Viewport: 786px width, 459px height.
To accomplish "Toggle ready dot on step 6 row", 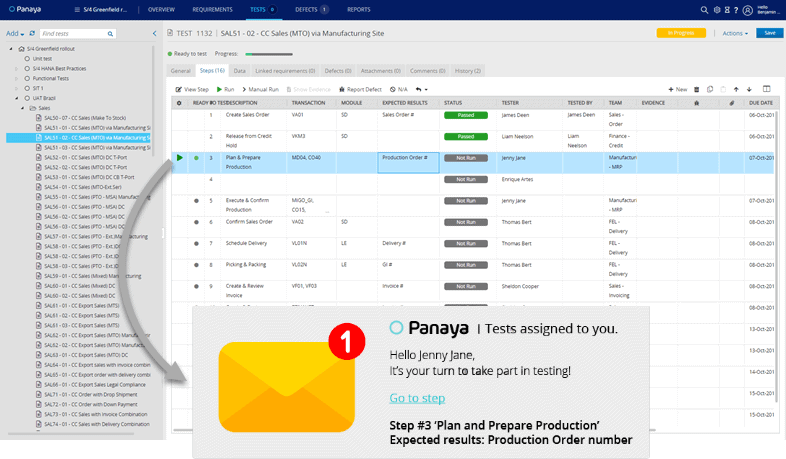I will pyautogui.click(x=196, y=222).
